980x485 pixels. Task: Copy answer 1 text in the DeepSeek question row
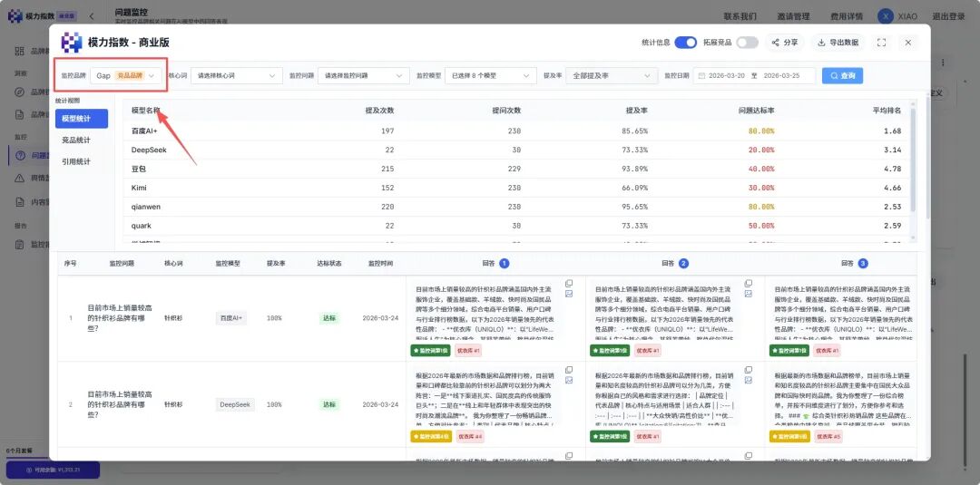569,369
